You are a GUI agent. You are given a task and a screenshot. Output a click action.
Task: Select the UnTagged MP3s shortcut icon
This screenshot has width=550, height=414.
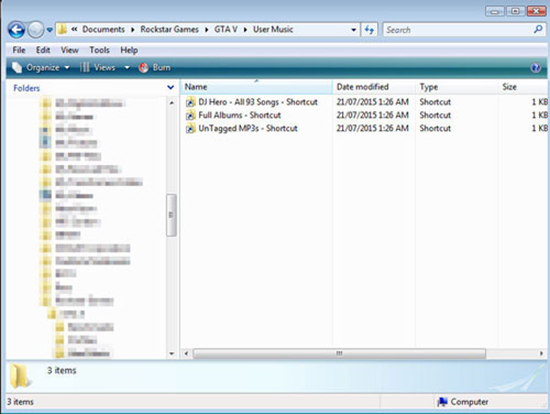tap(190, 128)
